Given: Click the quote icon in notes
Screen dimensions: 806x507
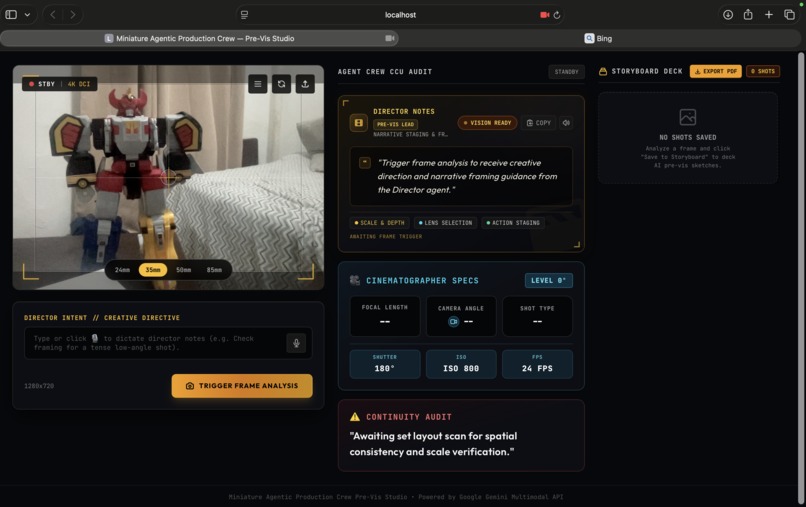Looking at the screenshot, I should tap(364, 163).
